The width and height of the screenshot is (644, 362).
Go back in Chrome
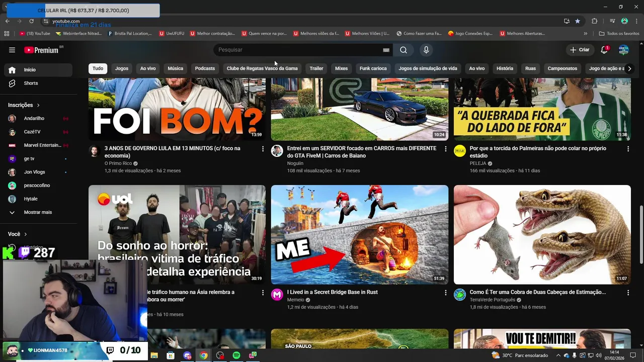8,21
